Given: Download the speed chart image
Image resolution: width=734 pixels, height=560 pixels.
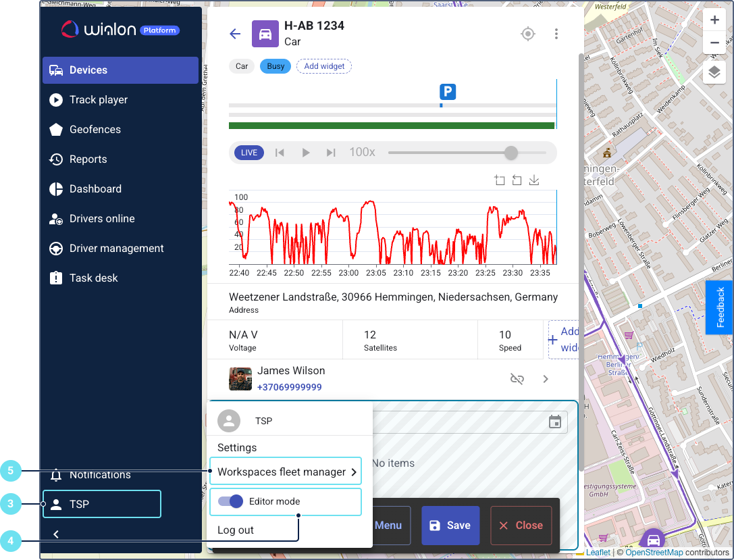Looking at the screenshot, I should pyautogui.click(x=534, y=180).
